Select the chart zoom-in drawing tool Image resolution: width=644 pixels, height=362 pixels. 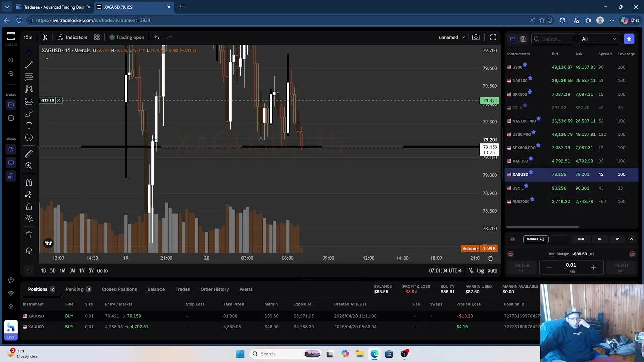pos(29,166)
